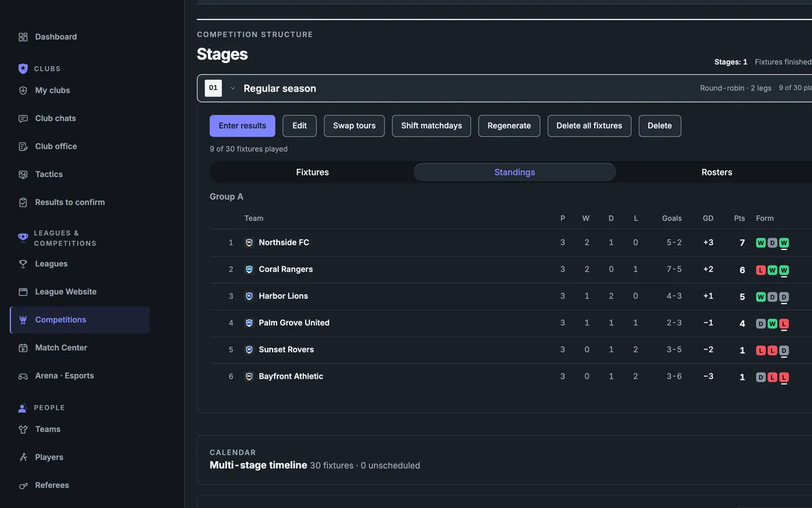Screen dimensions: 812x508
Task: Click the Goals column header
Action: (672, 218)
